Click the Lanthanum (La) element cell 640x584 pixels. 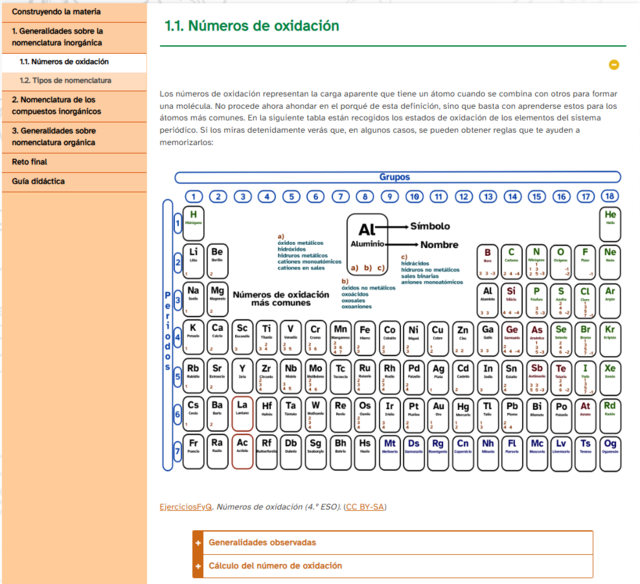tap(242, 409)
